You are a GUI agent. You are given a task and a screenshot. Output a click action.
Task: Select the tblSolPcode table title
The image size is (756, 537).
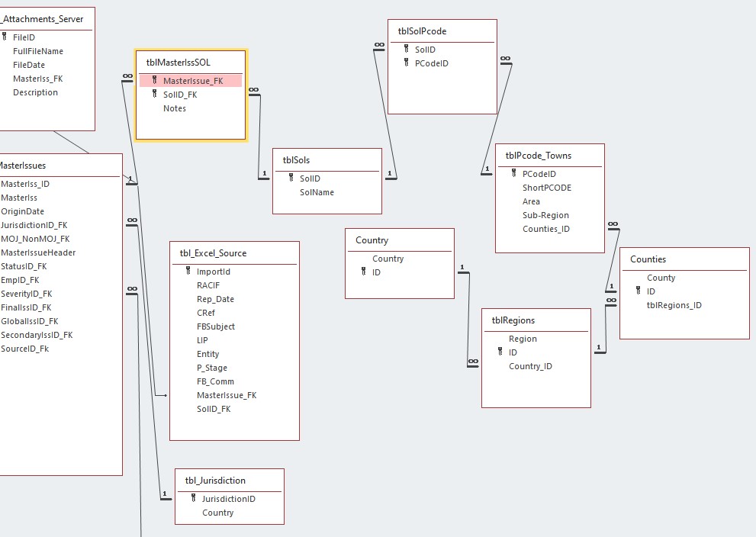coord(422,31)
